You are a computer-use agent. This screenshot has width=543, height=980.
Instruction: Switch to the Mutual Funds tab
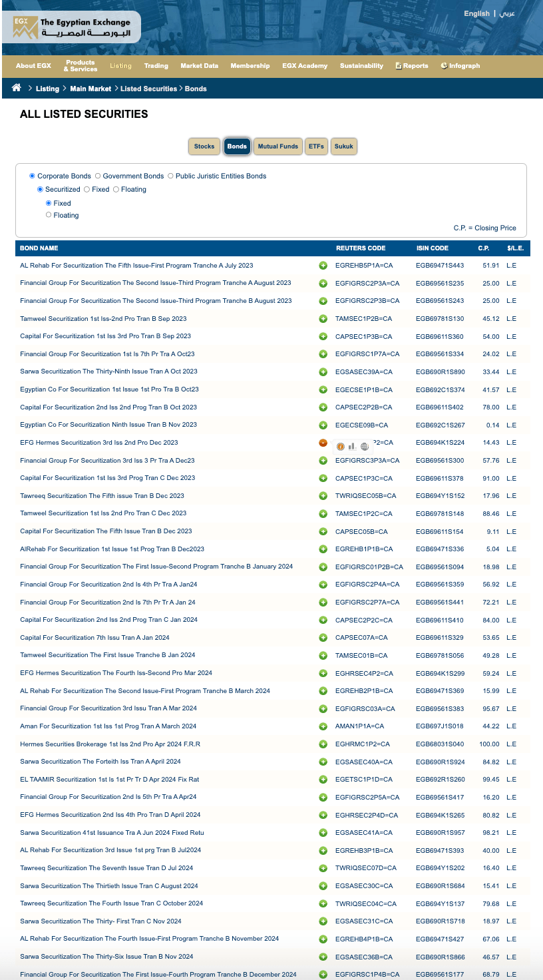278,146
